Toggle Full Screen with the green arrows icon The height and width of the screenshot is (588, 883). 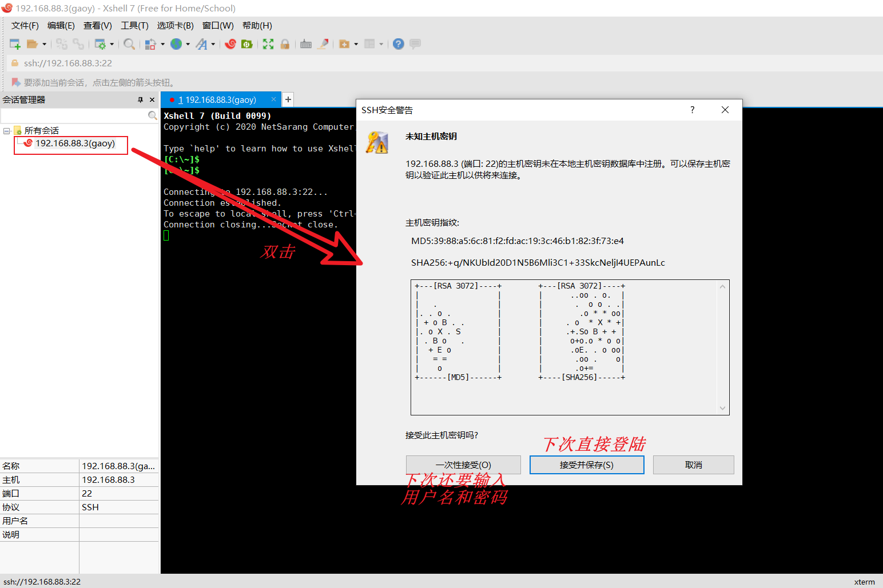tap(268, 44)
